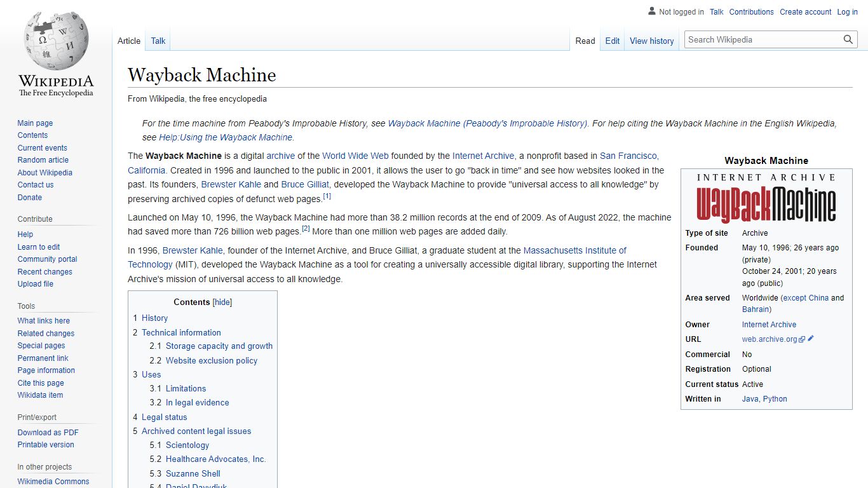Screen dimensions: 868x488
Task: Click the user icon beside Not logged in
Action: [x=651, y=11]
